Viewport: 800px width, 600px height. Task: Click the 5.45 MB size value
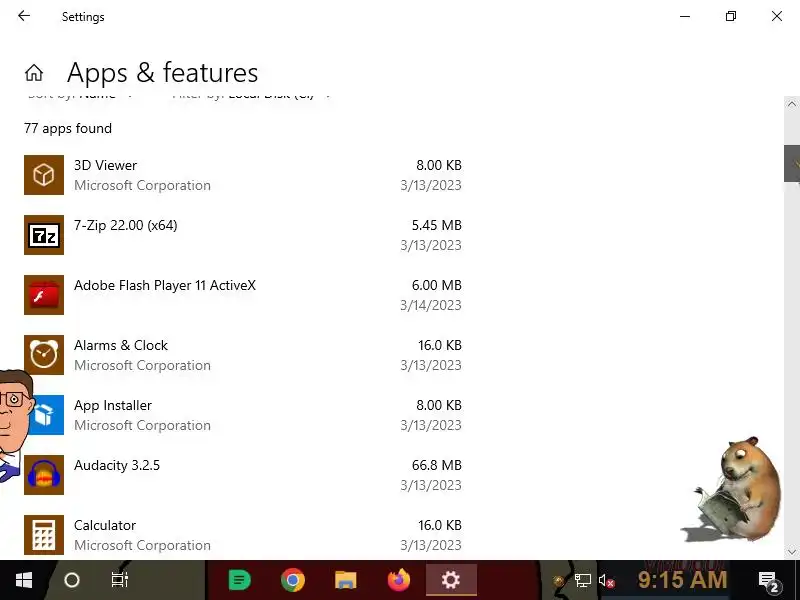click(437, 226)
